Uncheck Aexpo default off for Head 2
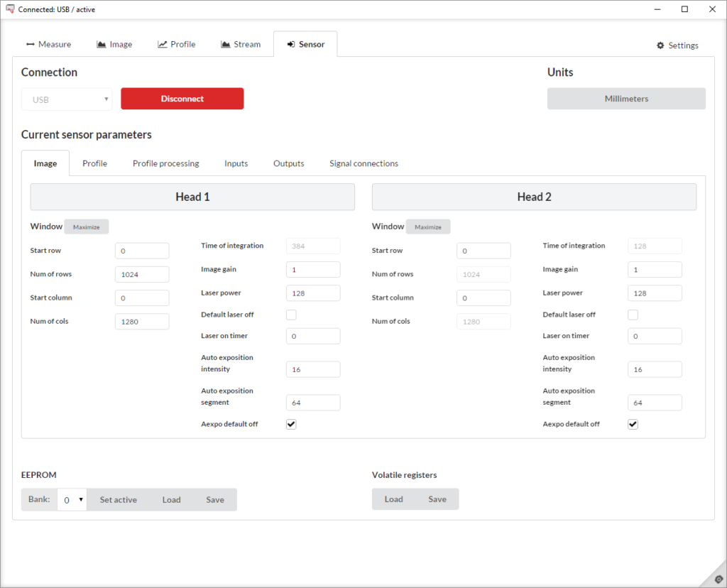 (x=633, y=424)
